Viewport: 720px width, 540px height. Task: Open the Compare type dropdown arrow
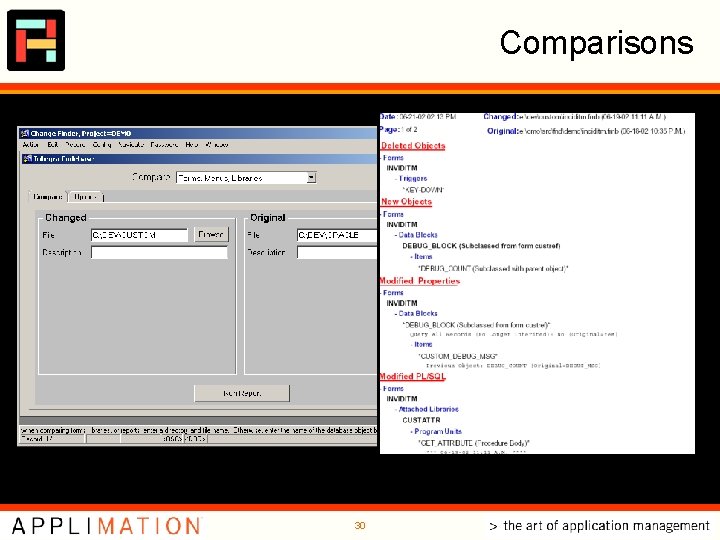[311, 178]
